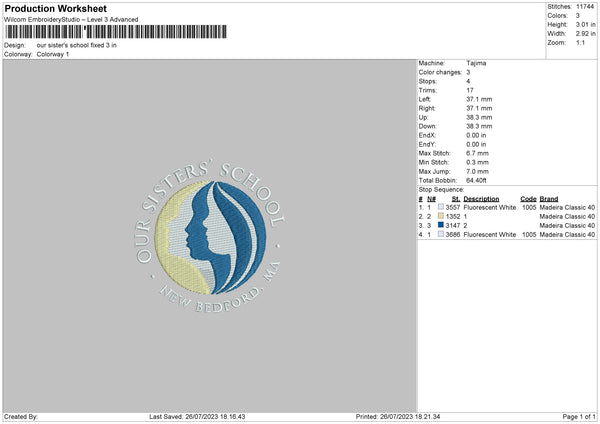Image resolution: width=600 pixels, height=424 pixels.
Task: Select 'Wilcom EmbroideryStudio – Level 3 Advanced' text
Action: click(71, 20)
